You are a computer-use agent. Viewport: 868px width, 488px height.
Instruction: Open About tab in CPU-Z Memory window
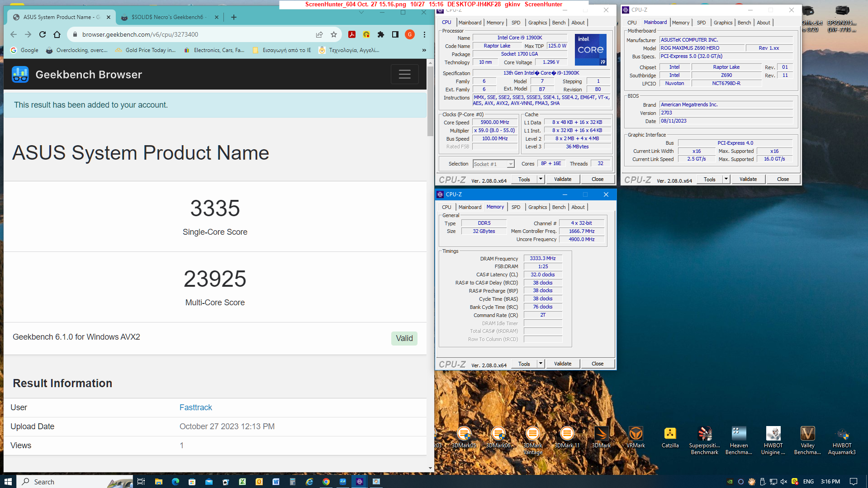pyautogui.click(x=578, y=207)
